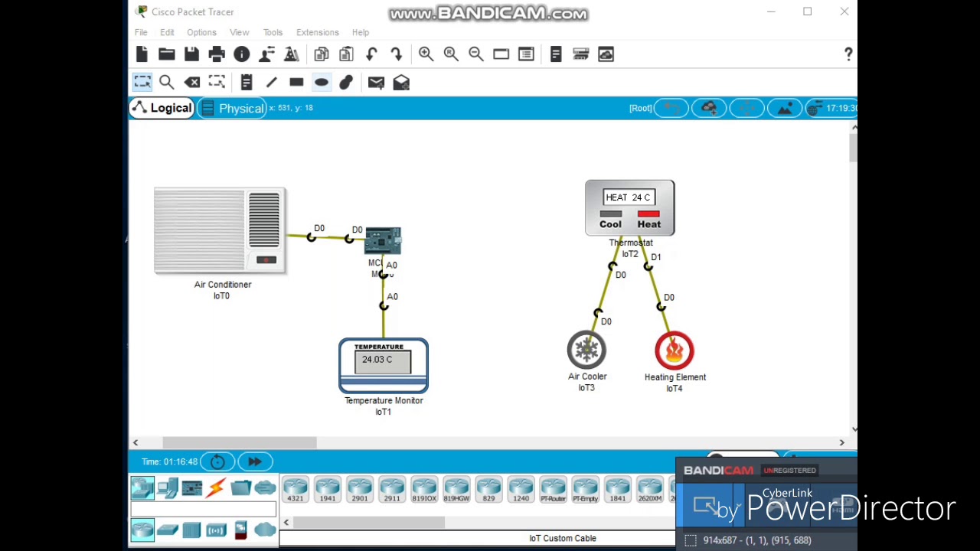Screen dimensions: 980x551
Task: Add a complex PDU open envelope
Action: click(401, 82)
